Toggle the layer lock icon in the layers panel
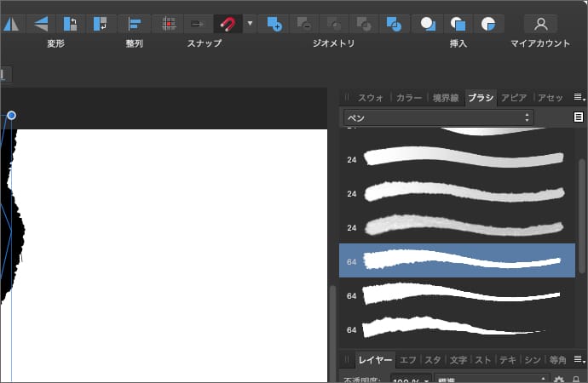The image size is (588, 383). (x=577, y=380)
